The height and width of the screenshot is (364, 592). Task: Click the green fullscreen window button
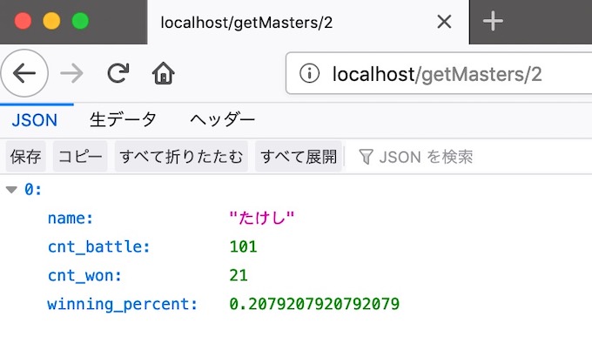pos(80,21)
